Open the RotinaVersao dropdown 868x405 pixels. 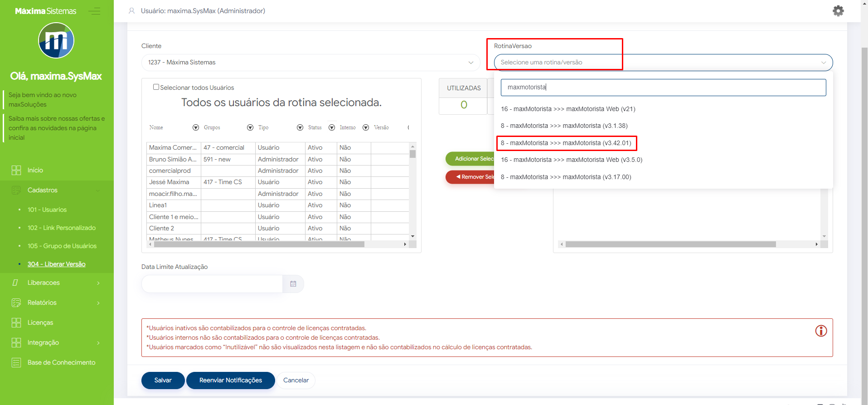coord(663,63)
